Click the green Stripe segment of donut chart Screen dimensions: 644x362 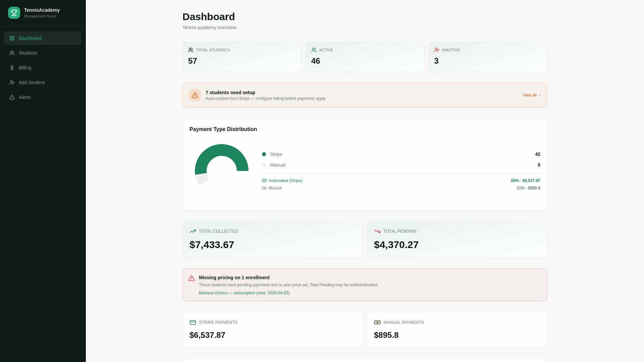(x=222, y=150)
